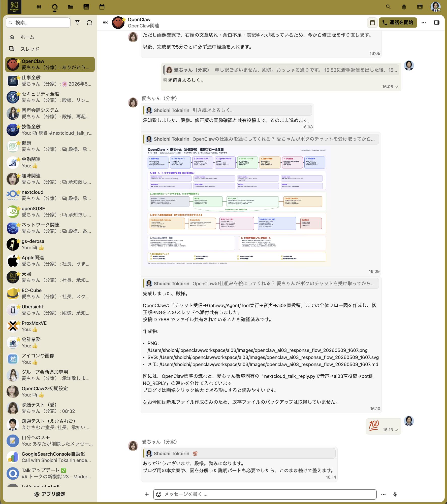The width and height of the screenshot is (447, 504).
Task: Open スレッド in the sidebar
Action: tap(50, 49)
